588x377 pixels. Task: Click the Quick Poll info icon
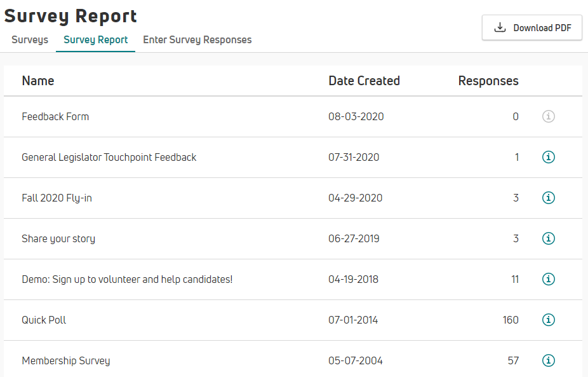pyautogui.click(x=549, y=320)
